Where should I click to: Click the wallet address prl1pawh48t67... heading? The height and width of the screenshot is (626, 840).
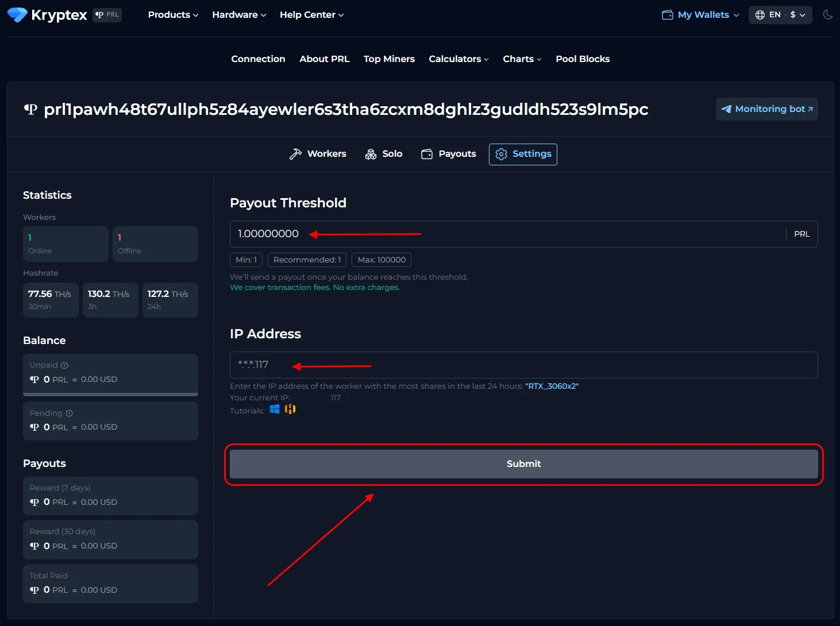click(346, 109)
